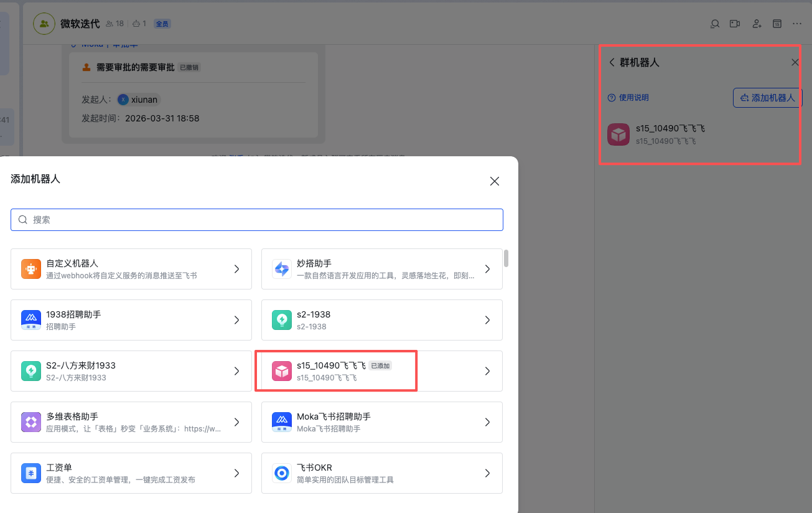Viewport: 812px width, 513px height.
Task: Go back from 群机器人 panel
Action: pyautogui.click(x=612, y=62)
